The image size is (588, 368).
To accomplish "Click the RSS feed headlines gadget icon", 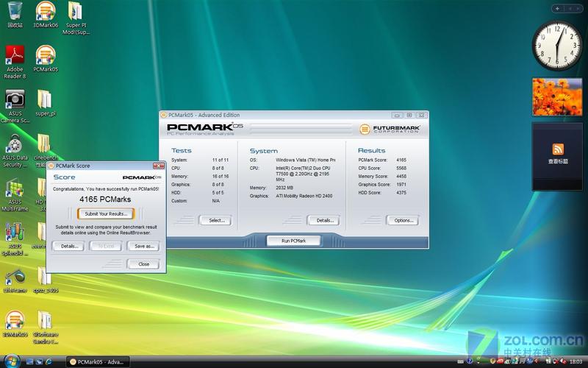I will (558, 149).
